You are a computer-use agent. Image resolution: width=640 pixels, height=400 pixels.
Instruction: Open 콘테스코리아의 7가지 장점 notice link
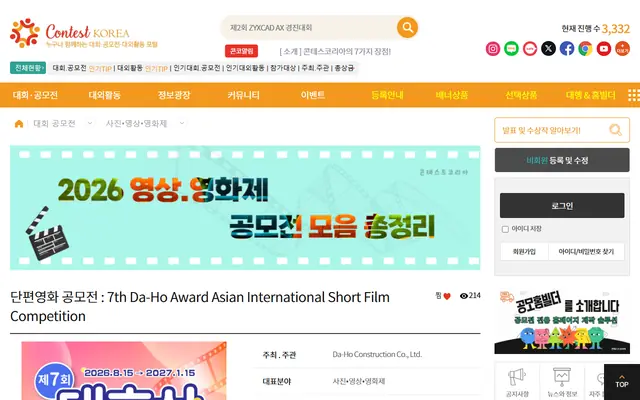click(335, 51)
